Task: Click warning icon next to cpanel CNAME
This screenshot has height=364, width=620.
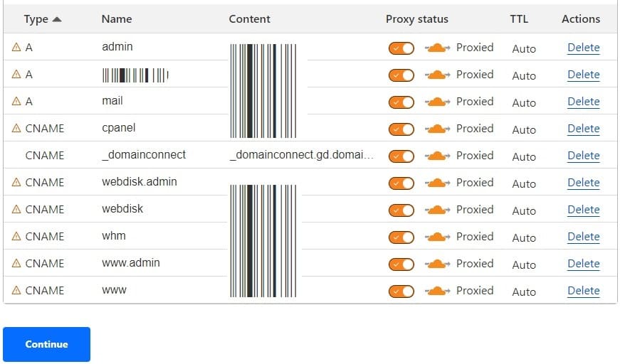Action: (x=16, y=128)
